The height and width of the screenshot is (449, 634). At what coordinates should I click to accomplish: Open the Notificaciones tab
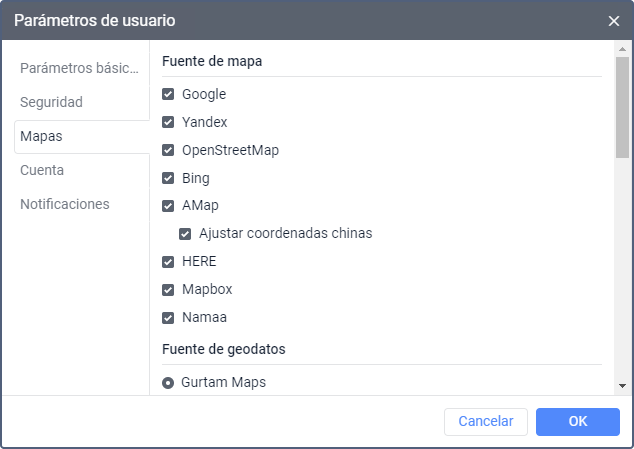(65, 204)
